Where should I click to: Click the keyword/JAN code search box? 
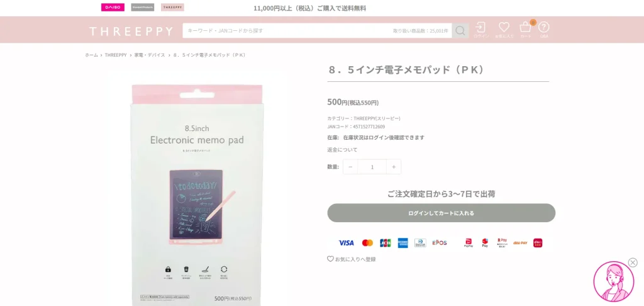click(x=317, y=31)
